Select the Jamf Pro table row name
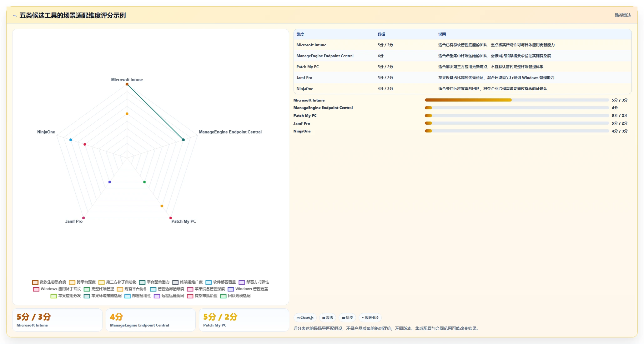Screen dimensions: 644x344 pyautogui.click(x=304, y=78)
